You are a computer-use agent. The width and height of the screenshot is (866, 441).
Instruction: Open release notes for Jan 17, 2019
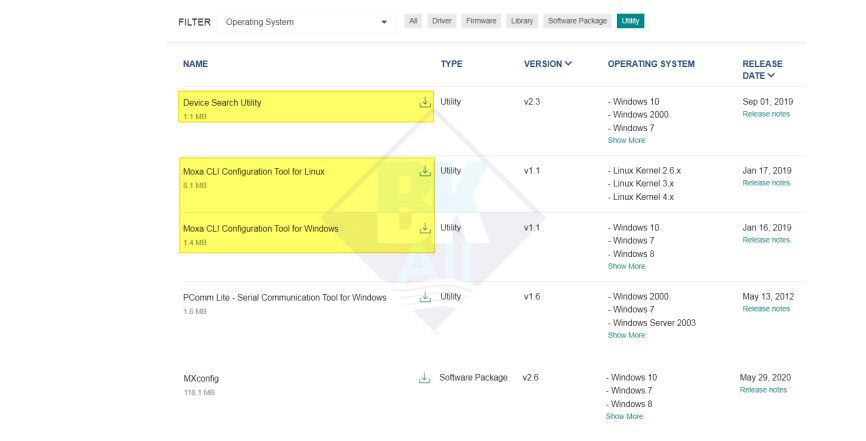tap(766, 183)
